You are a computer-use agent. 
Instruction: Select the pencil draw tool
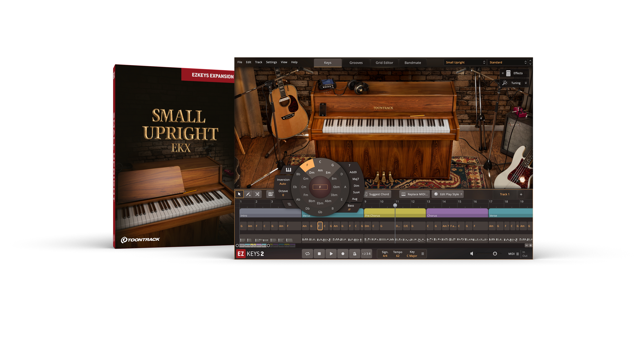click(x=248, y=194)
